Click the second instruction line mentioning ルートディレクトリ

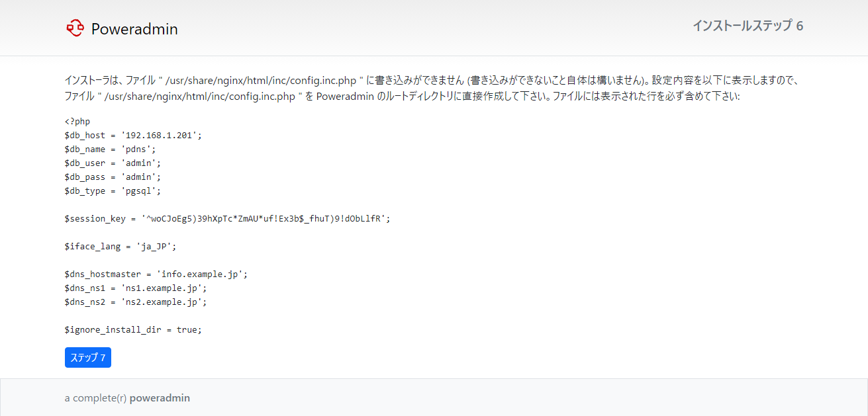[x=402, y=97]
